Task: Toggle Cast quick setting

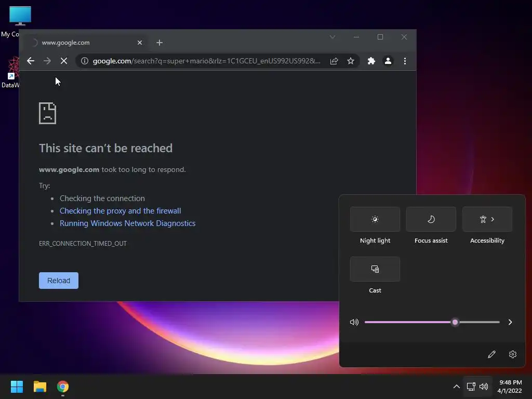Action: (x=375, y=269)
